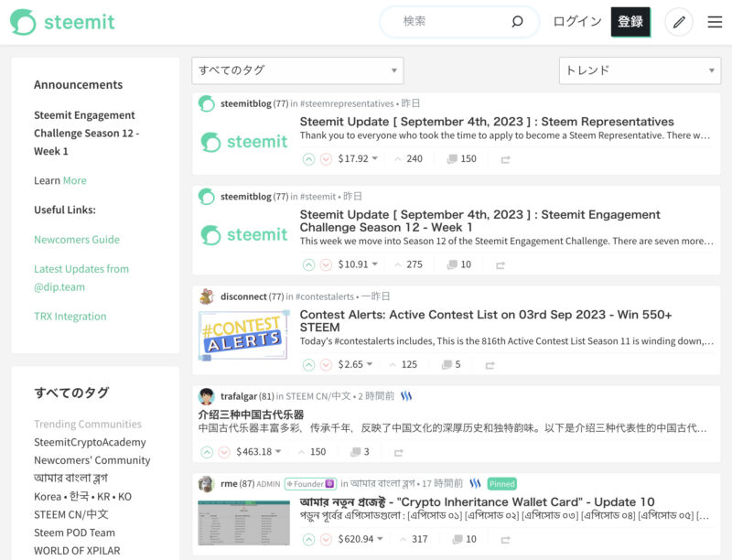732x560 pixels.
Task: Resteem the Contest Alerts post
Action: (x=490, y=365)
